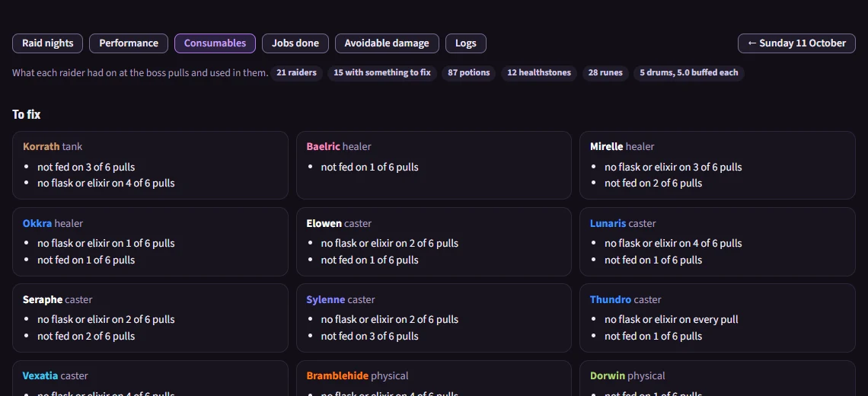Image resolution: width=868 pixels, height=396 pixels.
Task: Open the Logs tab
Action: point(465,43)
